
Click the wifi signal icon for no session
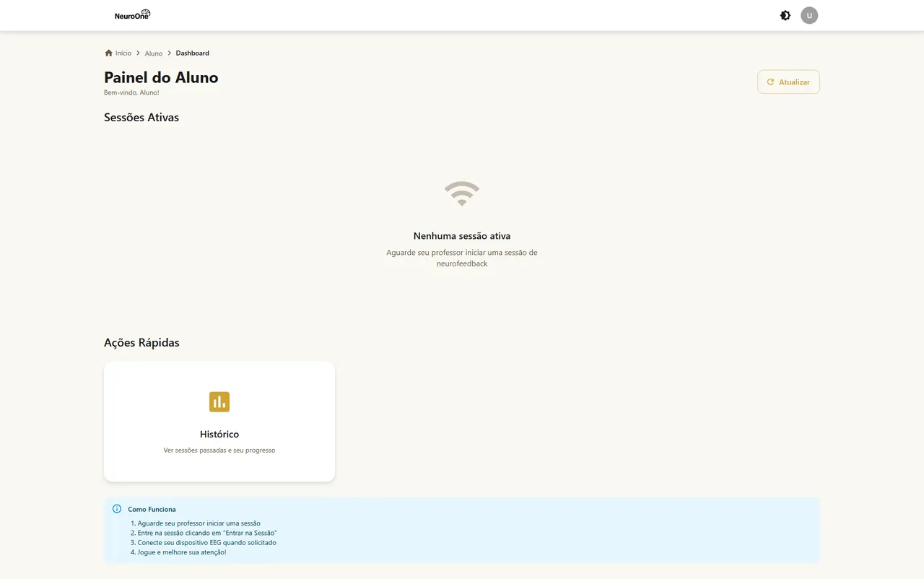462,193
